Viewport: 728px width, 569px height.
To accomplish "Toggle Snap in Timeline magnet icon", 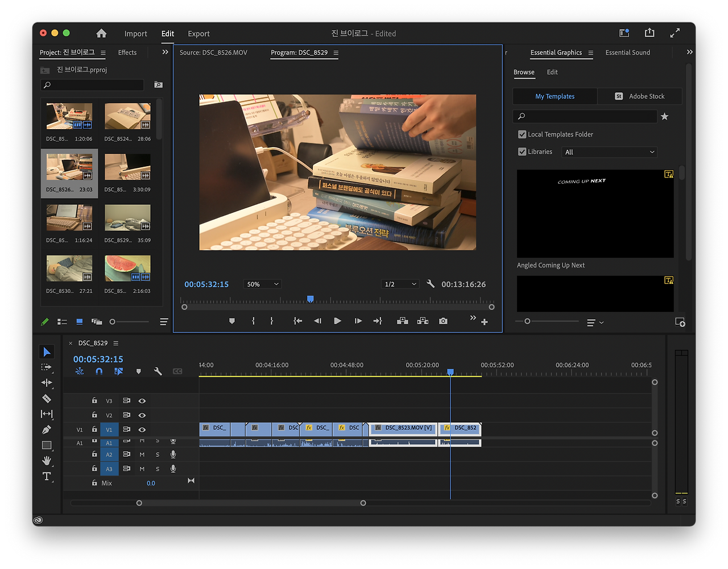I will tap(99, 371).
